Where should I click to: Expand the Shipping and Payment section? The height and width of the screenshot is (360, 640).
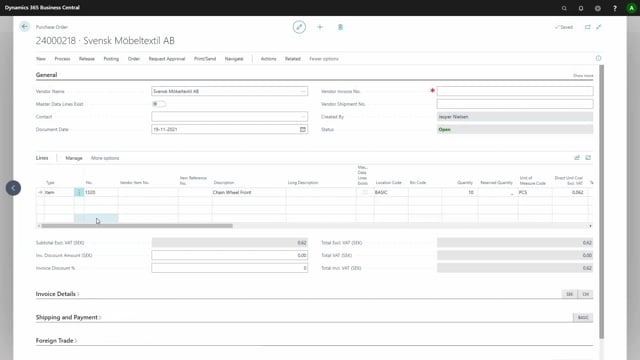68,317
